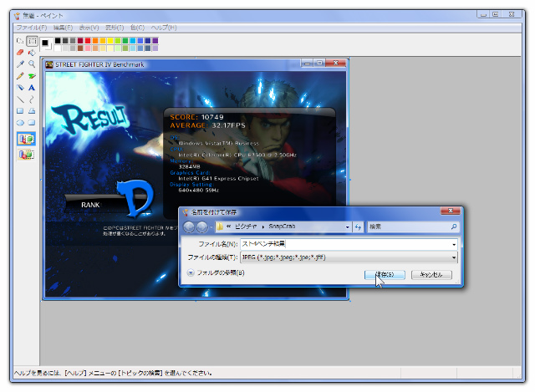Click the foreground/background color box
This screenshot has width=535, height=392.
click(47, 44)
